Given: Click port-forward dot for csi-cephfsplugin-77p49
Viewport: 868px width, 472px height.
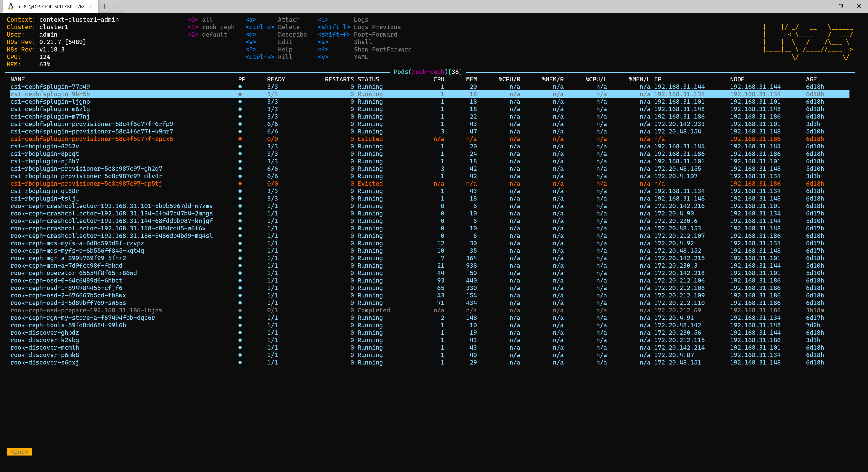Looking at the screenshot, I should click(x=240, y=87).
